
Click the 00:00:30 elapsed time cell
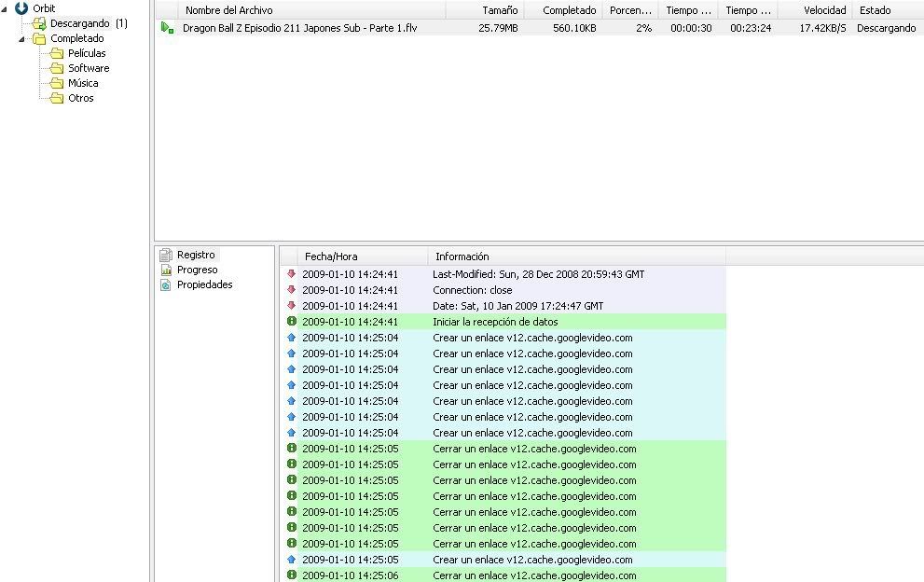(691, 28)
